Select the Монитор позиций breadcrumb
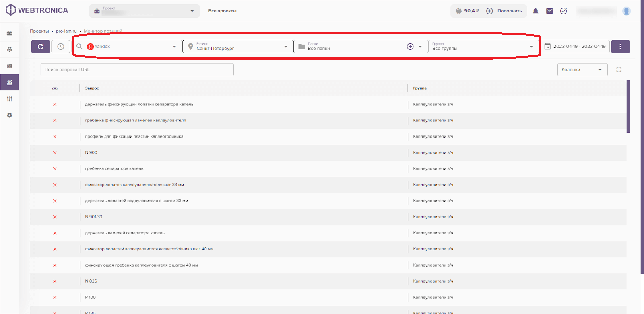The width and height of the screenshot is (644, 314). (x=103, y=31)
